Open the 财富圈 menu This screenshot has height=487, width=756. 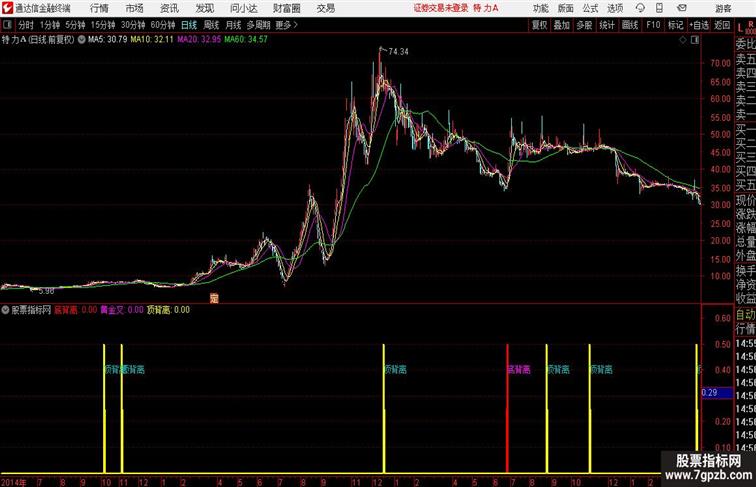click(286, 8)
